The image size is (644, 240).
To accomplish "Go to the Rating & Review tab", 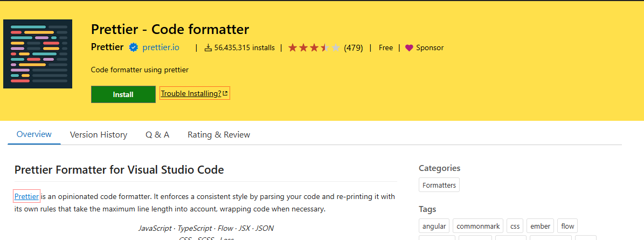I will 219,135.
